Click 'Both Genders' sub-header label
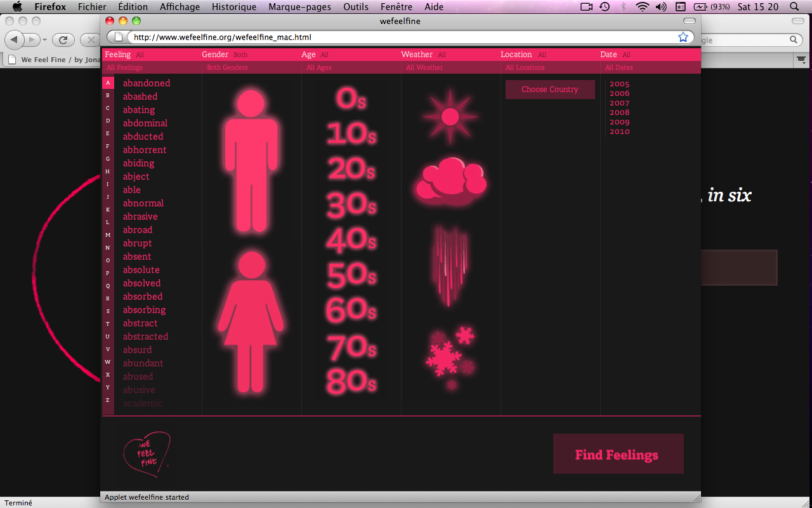Screen dimensions: 812x508 point(227,67)
